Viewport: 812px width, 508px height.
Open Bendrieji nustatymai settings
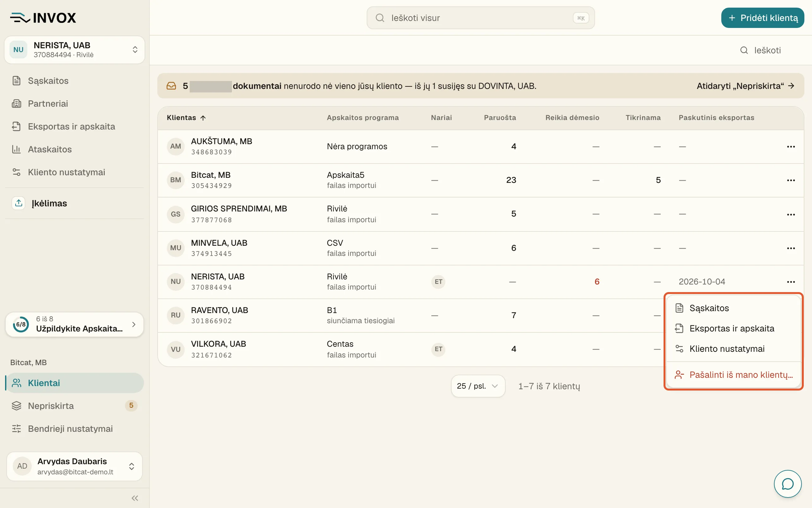pos(75,429)
